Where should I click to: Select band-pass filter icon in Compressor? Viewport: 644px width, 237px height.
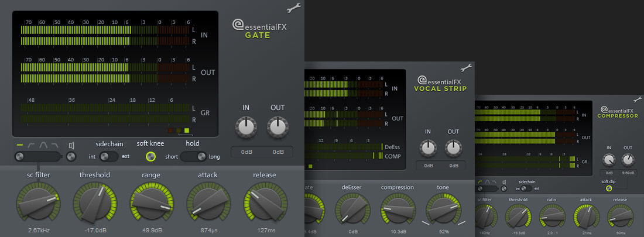tap(488, 181)
